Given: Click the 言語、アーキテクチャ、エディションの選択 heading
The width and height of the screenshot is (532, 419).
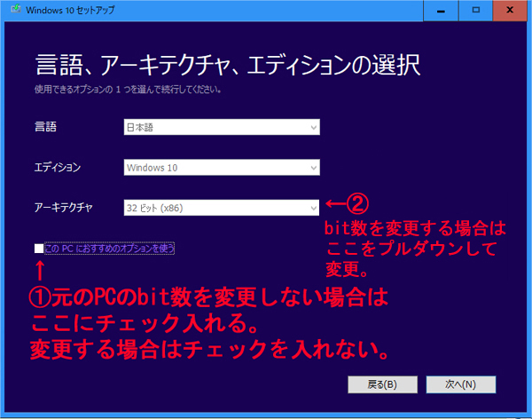Looking at the screenshot, I should coord(228,65).
